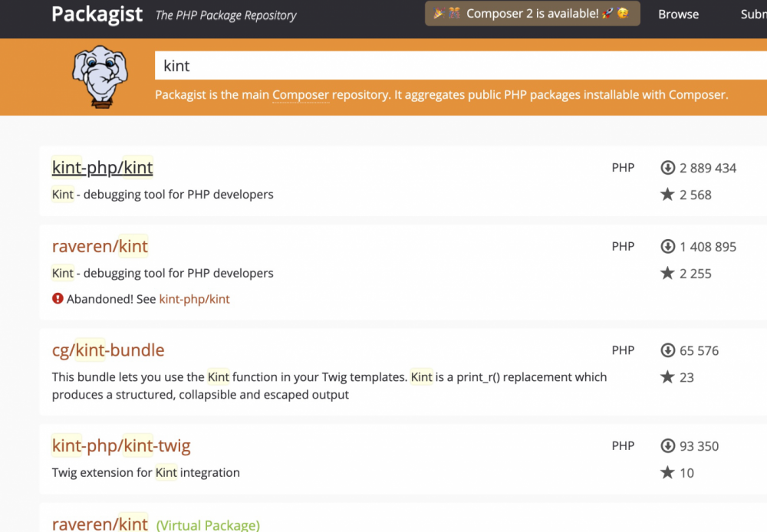Click the download icon beside 93 350

click(x=668, y=445)
